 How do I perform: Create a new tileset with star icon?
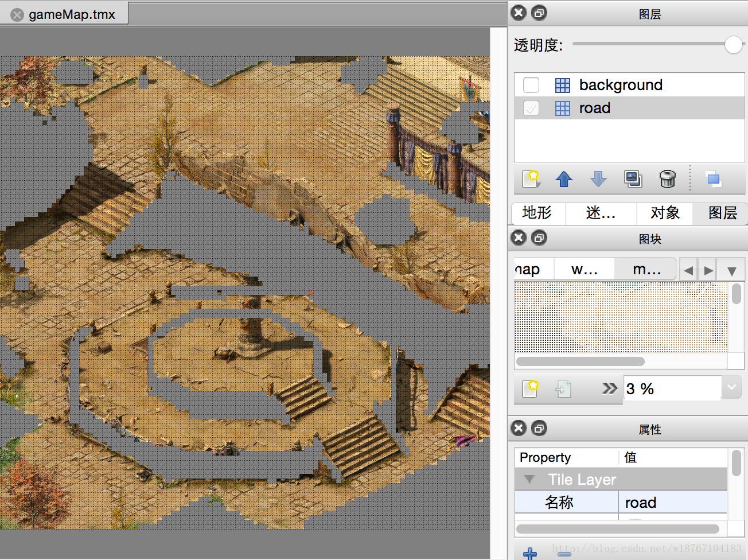pos(531,388)
